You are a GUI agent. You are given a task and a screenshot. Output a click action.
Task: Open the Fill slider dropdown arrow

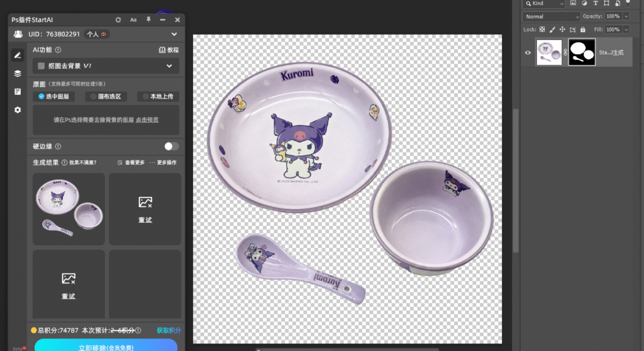[626, 30]
